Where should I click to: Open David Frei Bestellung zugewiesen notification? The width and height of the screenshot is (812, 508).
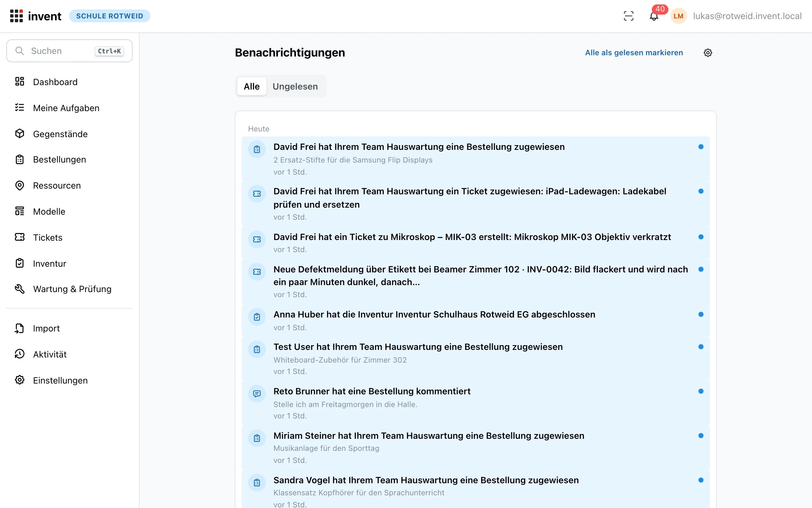[x=475, y=159]
